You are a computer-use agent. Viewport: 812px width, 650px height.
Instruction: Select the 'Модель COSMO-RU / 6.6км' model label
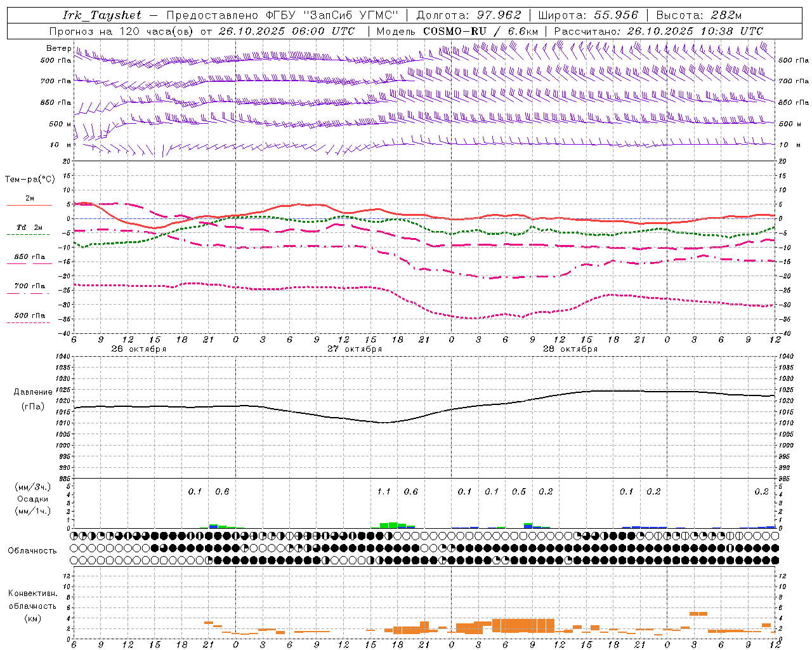tap(457, 31)
